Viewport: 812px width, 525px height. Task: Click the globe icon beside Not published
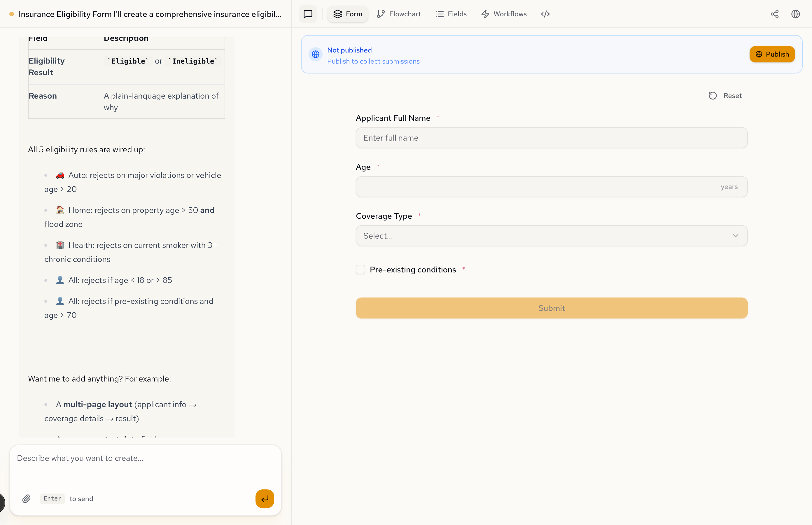click(315, 54)
